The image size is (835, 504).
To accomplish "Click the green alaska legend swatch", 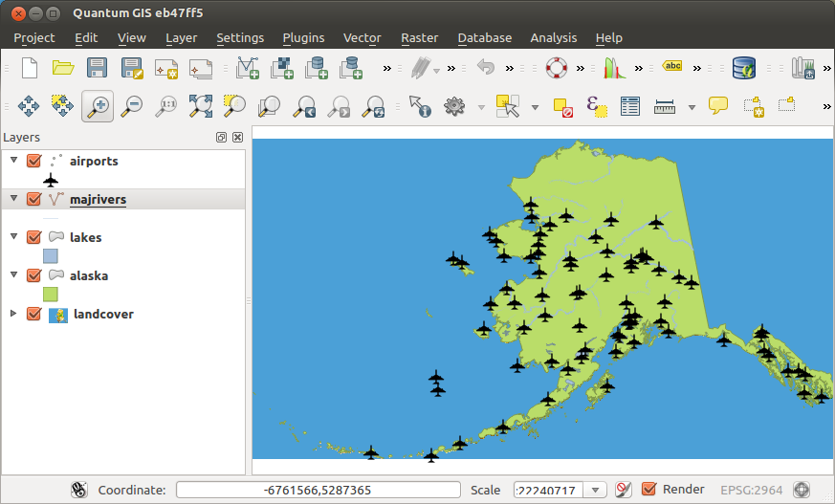I will 51,295.
